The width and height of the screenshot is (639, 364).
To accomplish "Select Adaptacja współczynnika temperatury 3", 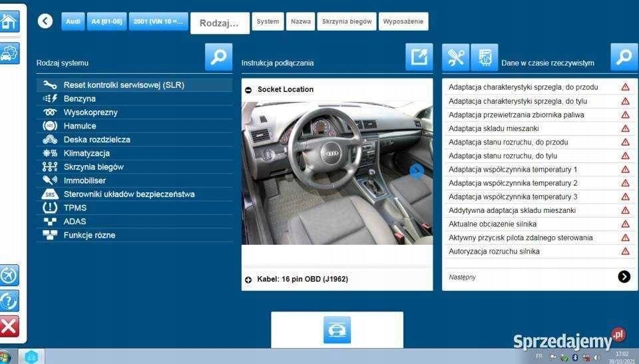I will click(539, 196).
